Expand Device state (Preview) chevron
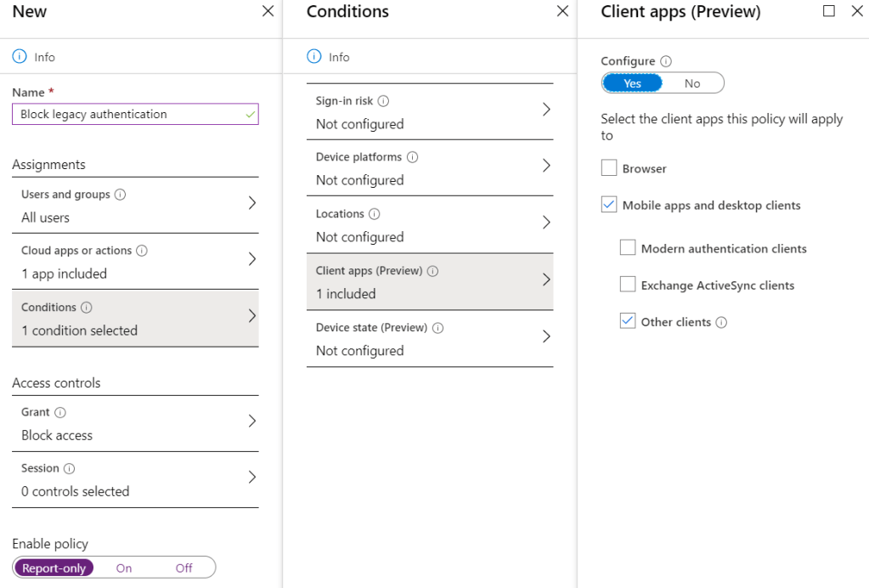The image size is (869, 588). click(x=546, y=336)
